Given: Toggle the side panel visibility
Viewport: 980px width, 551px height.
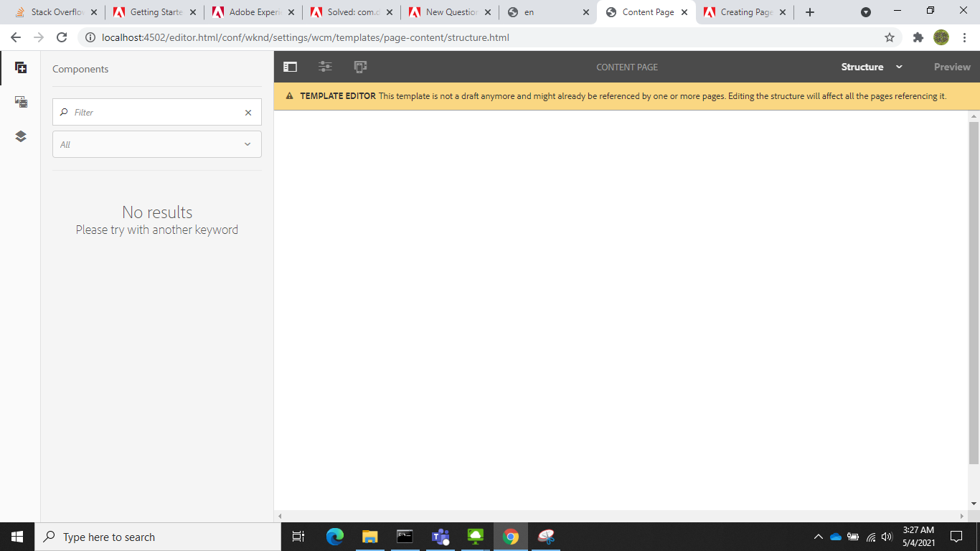Looking at the screenshot, I should (x=290, y=66).
